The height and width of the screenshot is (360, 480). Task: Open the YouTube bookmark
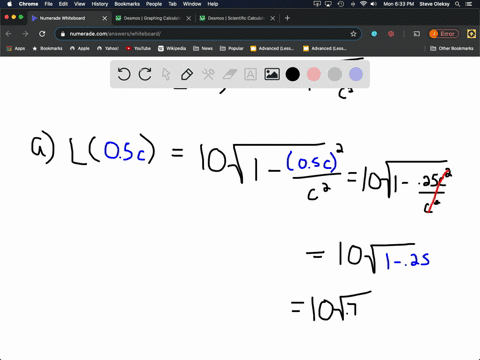point(138,48)
